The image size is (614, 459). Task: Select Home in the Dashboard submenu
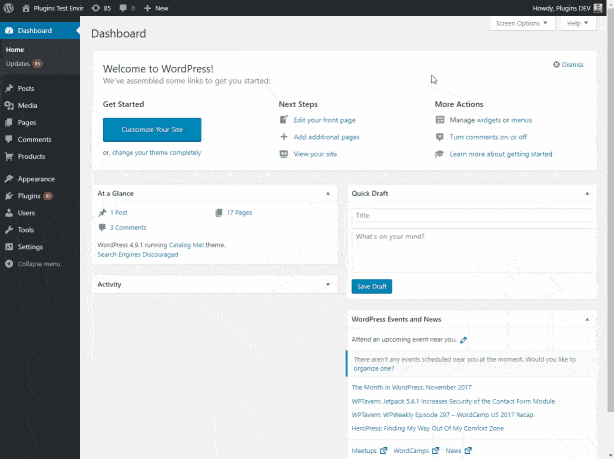(x=15, y=50)
